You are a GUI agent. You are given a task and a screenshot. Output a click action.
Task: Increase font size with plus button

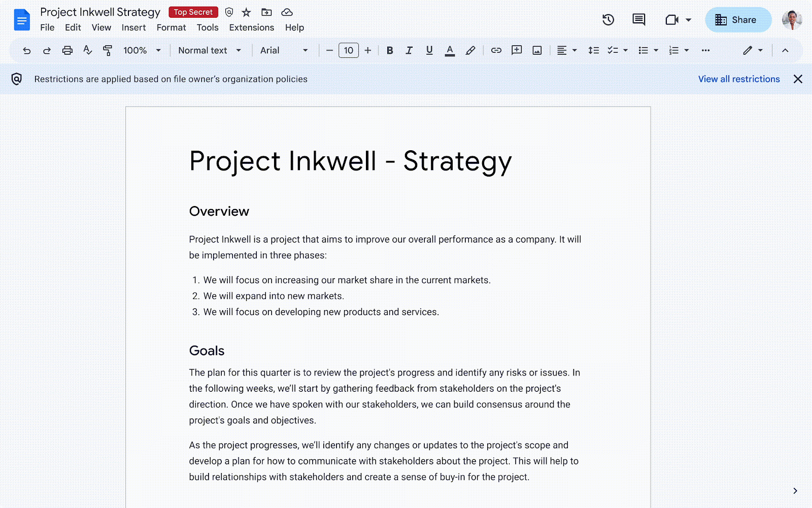(x=368, y=50)
